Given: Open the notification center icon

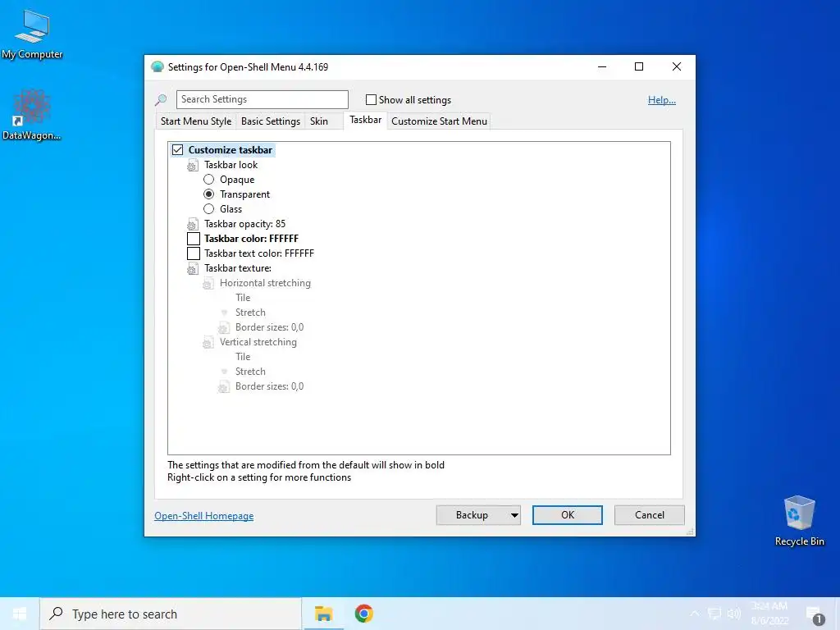Looking at the screenshot, I should 815,614.
